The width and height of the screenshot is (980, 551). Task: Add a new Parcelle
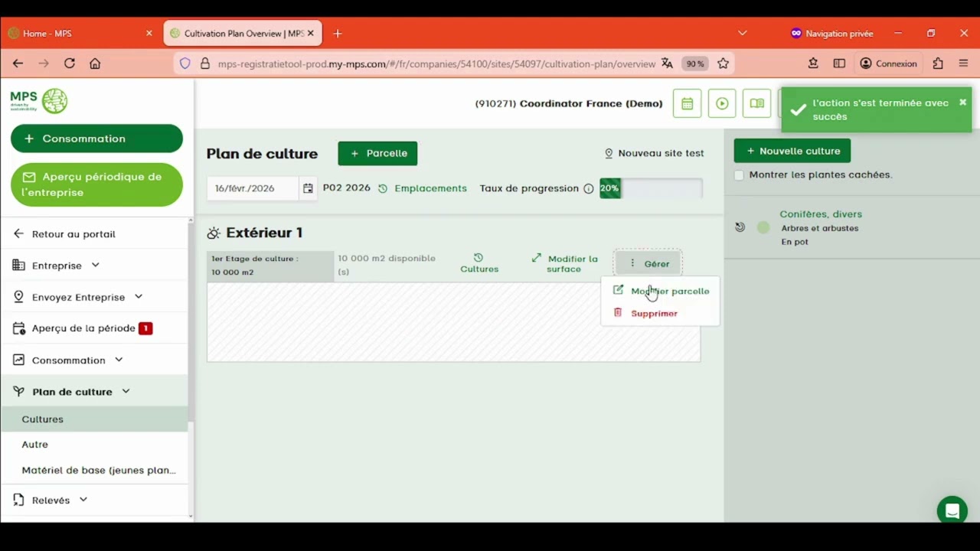(x=377, y=153)
